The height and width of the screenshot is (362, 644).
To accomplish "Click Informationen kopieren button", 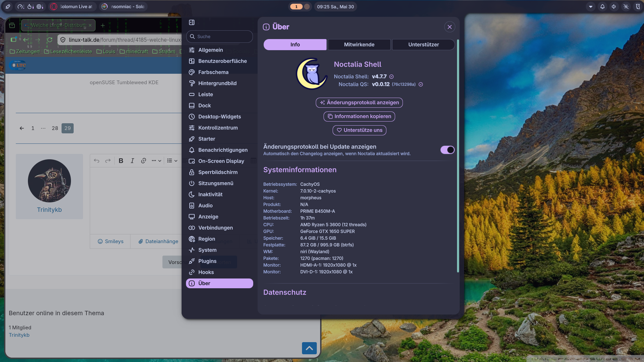I will [359, 116].
